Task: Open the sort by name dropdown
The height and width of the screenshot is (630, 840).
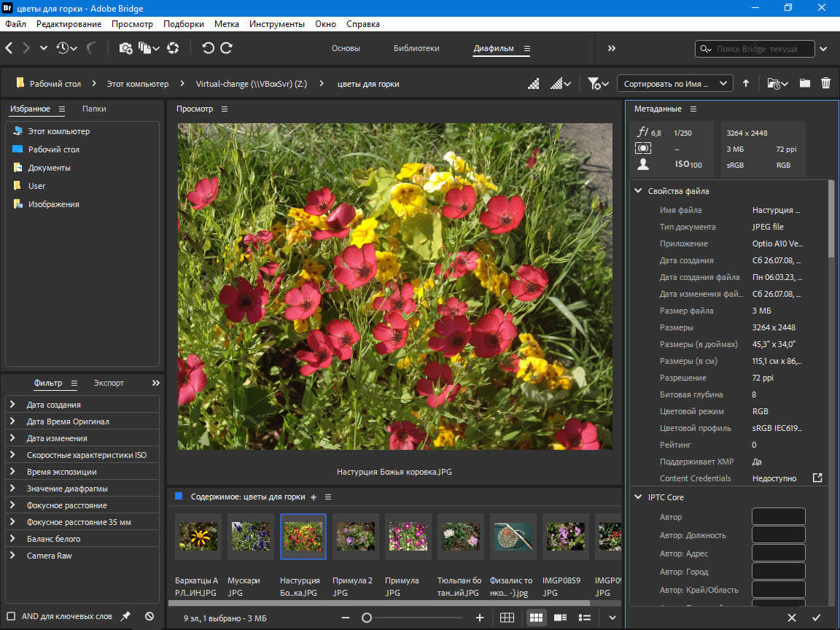Action: coord(674,83)
